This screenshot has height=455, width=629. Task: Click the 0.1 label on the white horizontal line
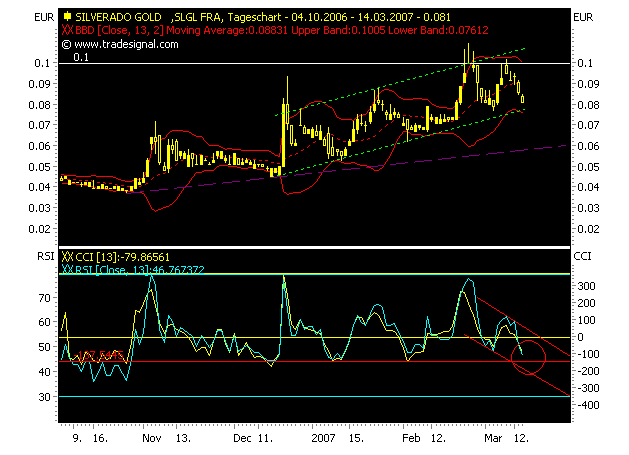[81, 57]
